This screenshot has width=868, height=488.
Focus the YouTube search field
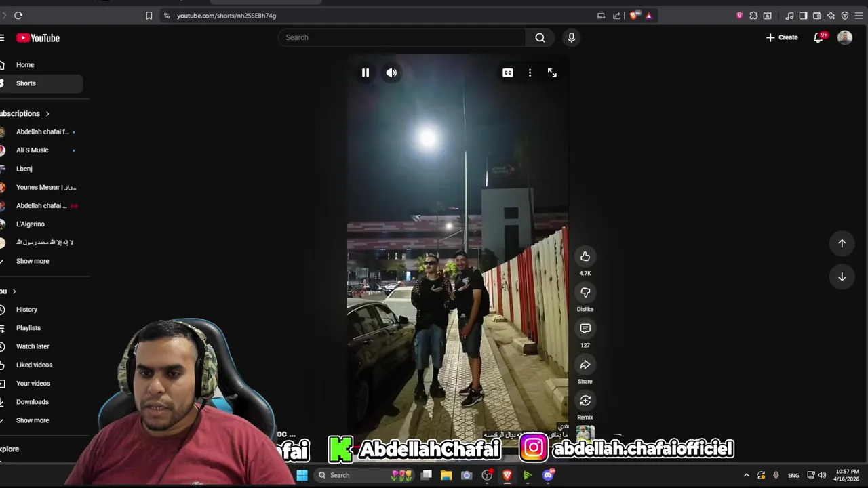point(401,37)
